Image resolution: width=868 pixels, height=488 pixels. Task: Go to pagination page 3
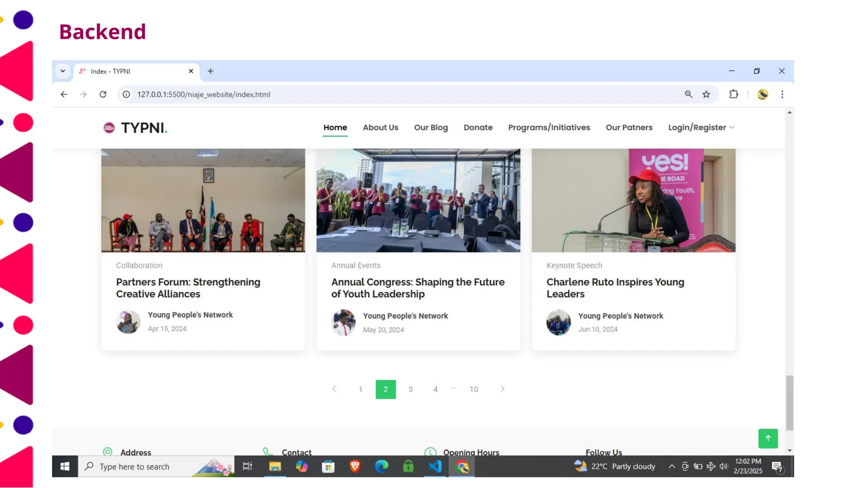410,389
